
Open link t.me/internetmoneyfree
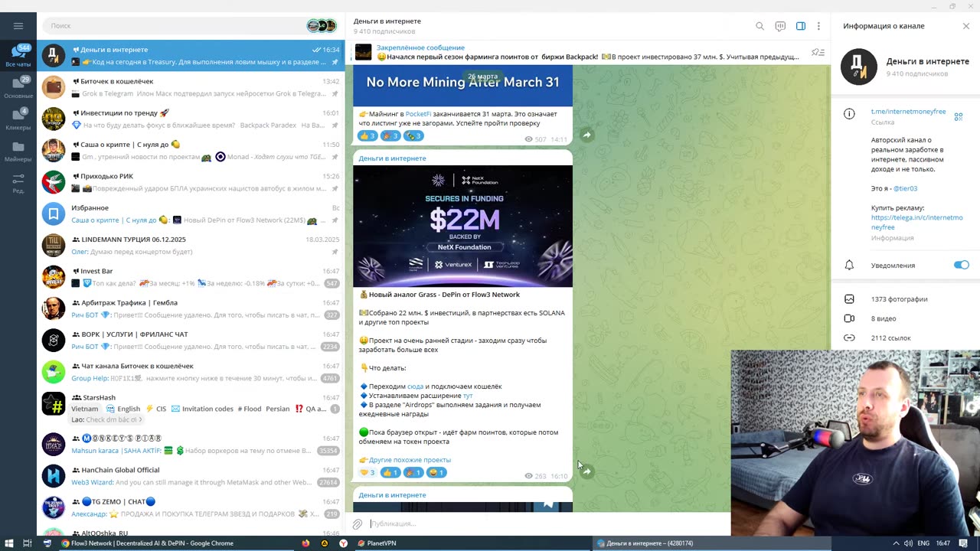908,112
